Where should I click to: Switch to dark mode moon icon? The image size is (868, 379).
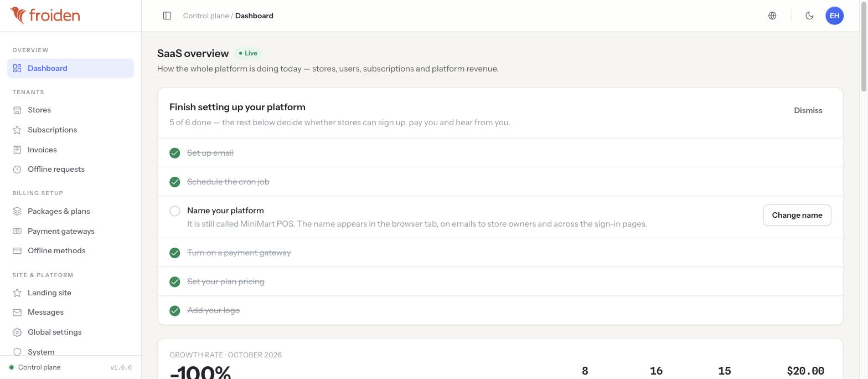point(809,16)
